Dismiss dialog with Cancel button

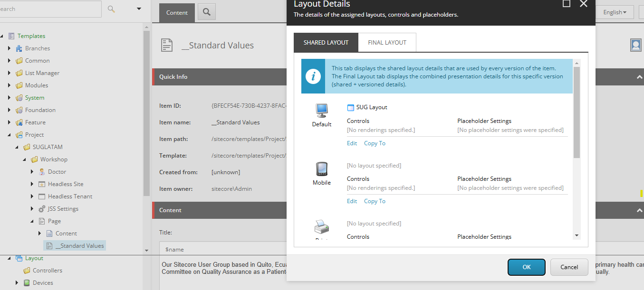[x=569, y=267]
